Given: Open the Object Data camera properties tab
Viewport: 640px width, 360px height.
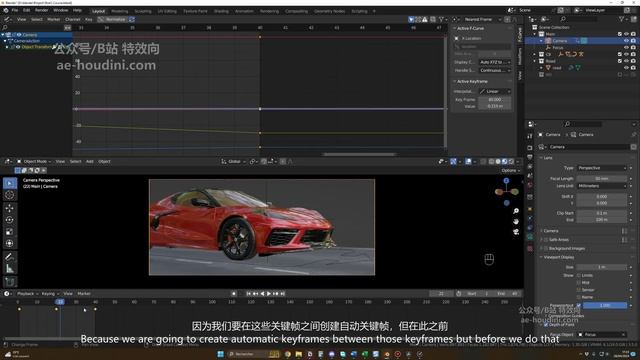Looking at the screenshot, I should (530, 237).
